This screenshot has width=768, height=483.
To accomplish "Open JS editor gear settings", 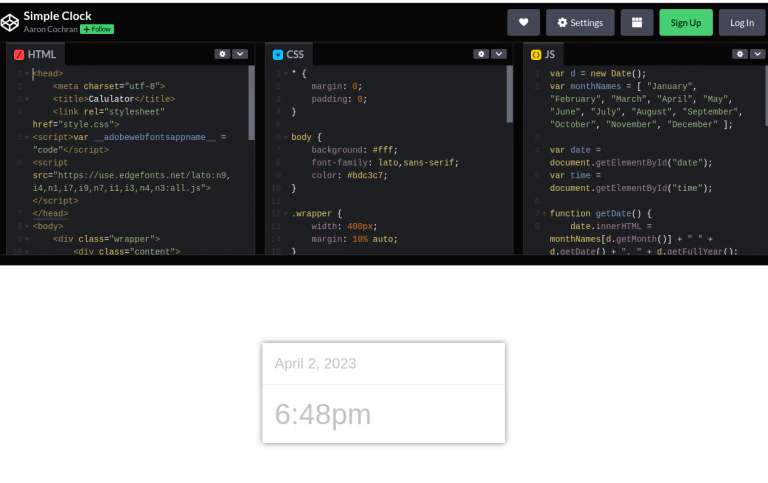I will [x=740, y=54].
